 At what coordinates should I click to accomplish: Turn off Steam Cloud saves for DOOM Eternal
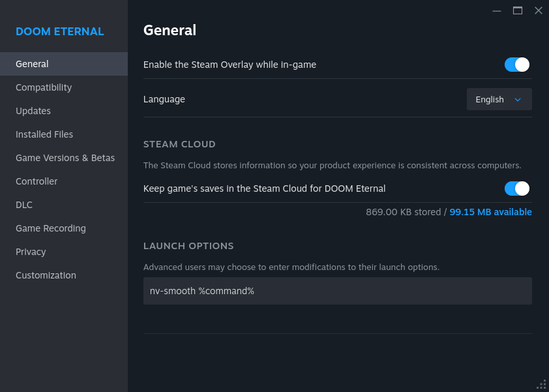(516, 188)
